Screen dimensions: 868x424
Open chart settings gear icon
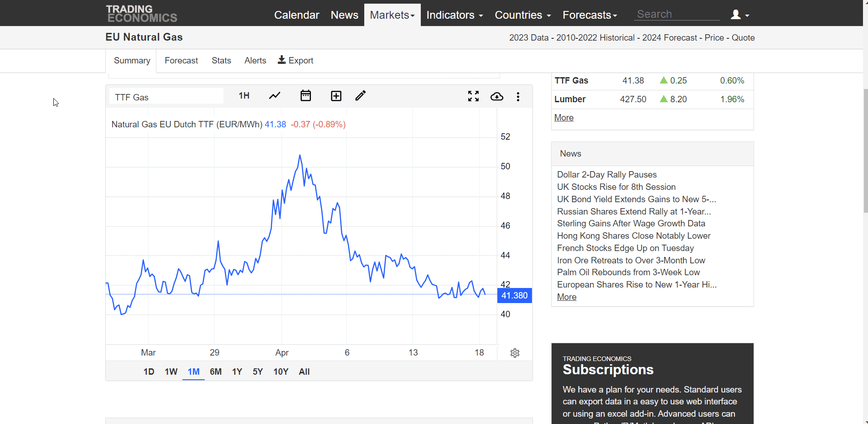[515, 353]
